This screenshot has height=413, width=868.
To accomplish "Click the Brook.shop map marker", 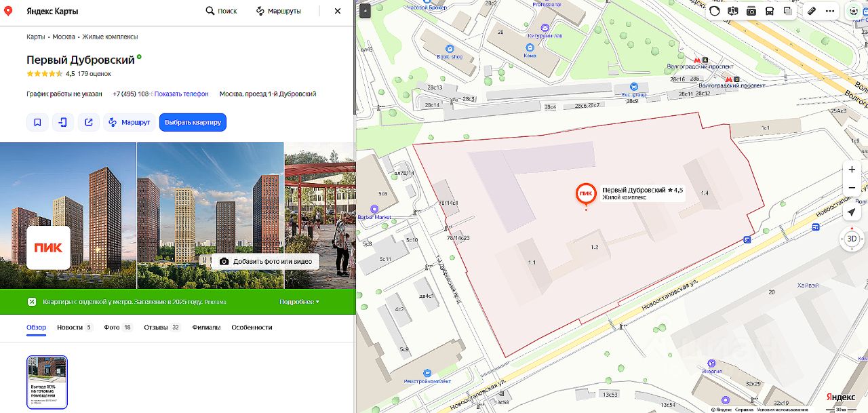I will point(450,49).
